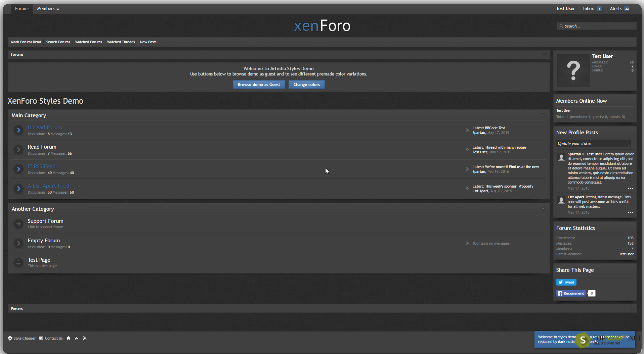Open the Test User account menu
Image resolution: width=644 pixels, height=354 pixels.
tap(565, 9)
